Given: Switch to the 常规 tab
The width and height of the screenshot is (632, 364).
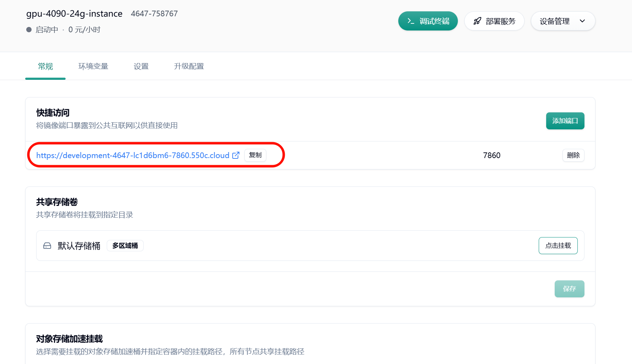Looking at the screenshot, I should click(x=45, y=66).
